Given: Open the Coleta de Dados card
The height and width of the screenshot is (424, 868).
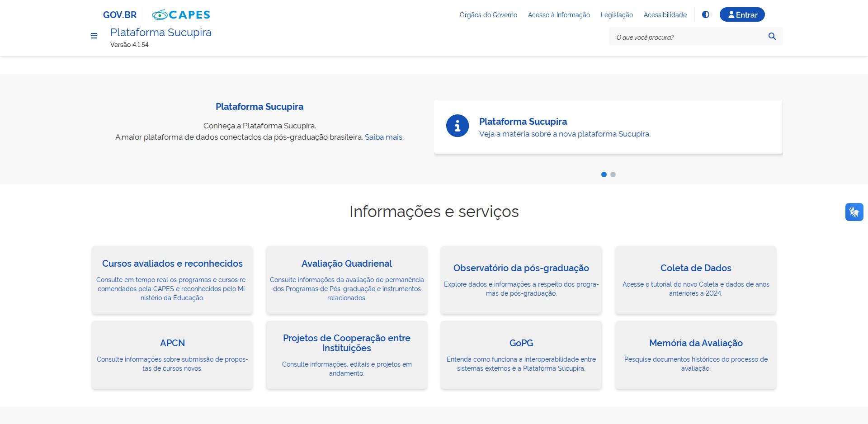Looking at the screenshot, I should pyautogui.click(x=696, y=280).
